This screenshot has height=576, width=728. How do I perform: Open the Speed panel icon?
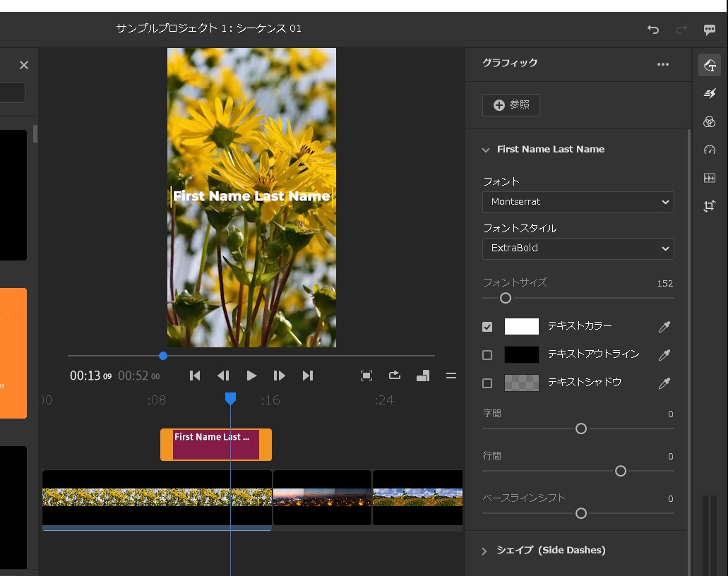point(710,150)
